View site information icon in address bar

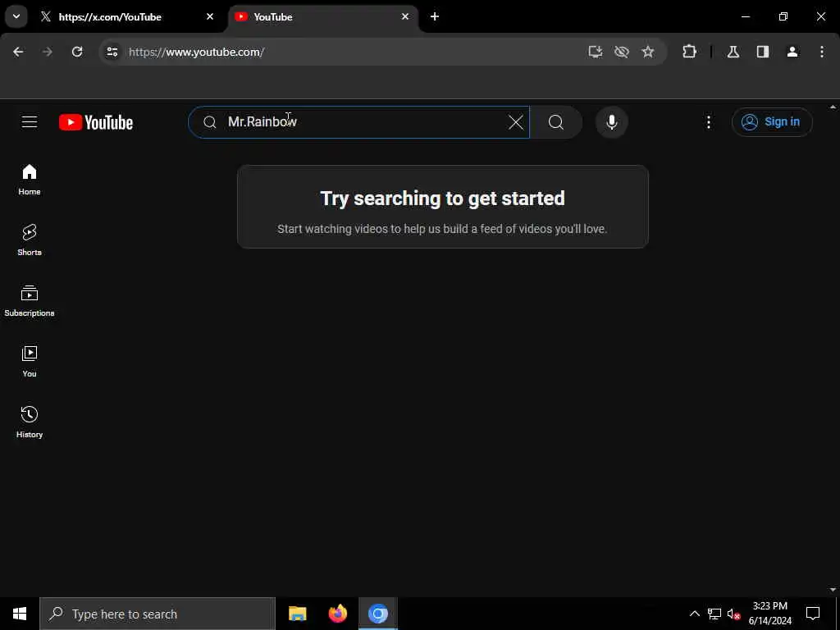pyautogui.click(x=112, y=52)
